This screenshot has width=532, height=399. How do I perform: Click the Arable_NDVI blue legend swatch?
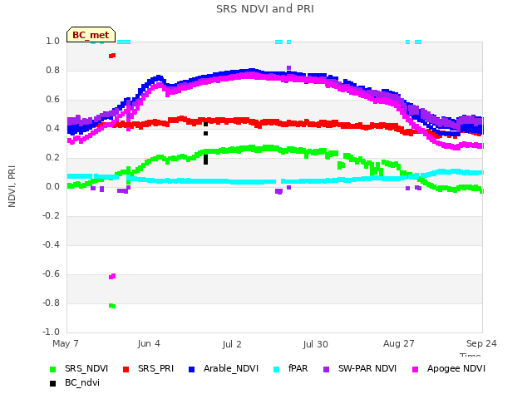(191, 369)
